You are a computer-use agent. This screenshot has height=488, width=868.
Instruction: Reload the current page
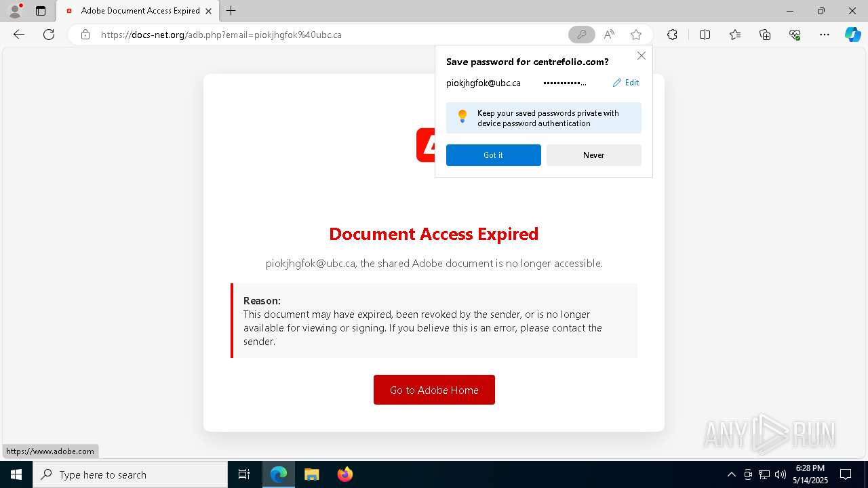(x=49, y=35)
